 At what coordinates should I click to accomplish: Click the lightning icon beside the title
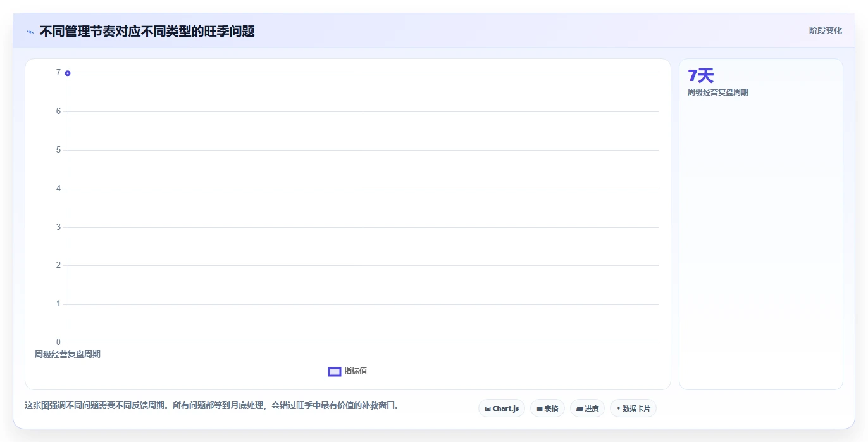(30, 32)
